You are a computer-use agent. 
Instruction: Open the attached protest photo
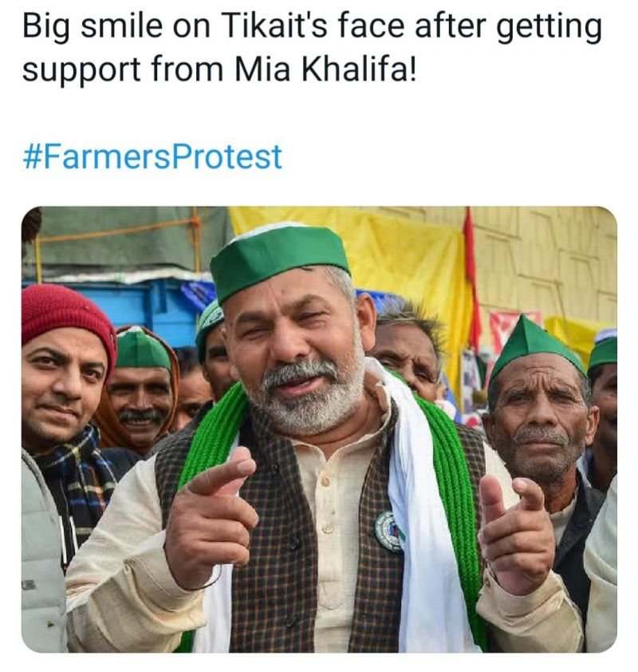(319, 429)
